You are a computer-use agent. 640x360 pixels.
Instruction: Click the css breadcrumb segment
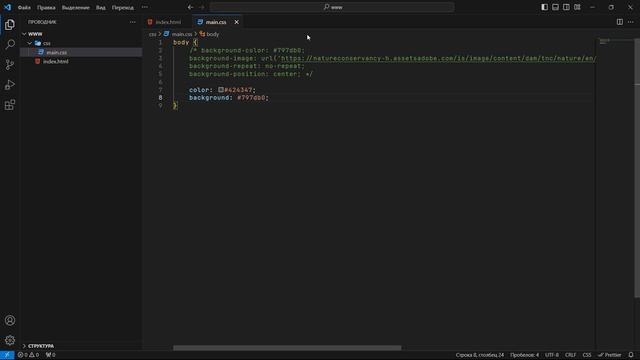(152, 34)
